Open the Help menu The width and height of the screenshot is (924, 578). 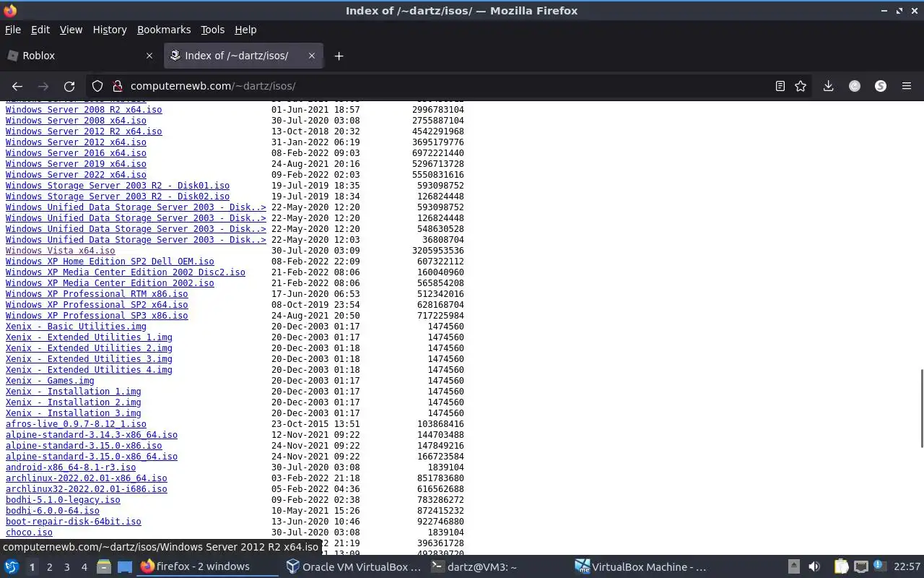(245, 30)
